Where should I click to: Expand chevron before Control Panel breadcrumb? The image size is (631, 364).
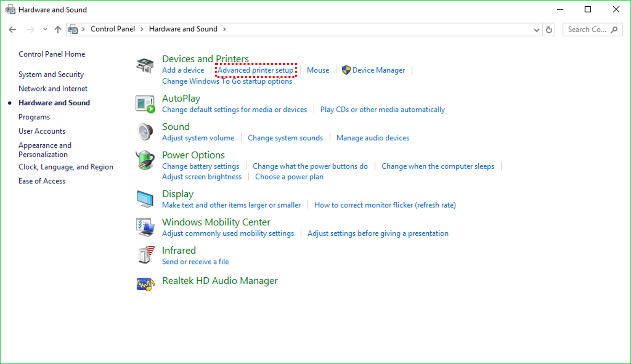tap(83, 29)
